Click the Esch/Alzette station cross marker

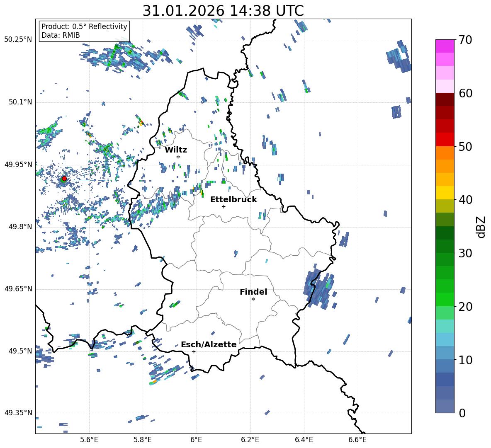pyautogui.click(x=194, y=351)
